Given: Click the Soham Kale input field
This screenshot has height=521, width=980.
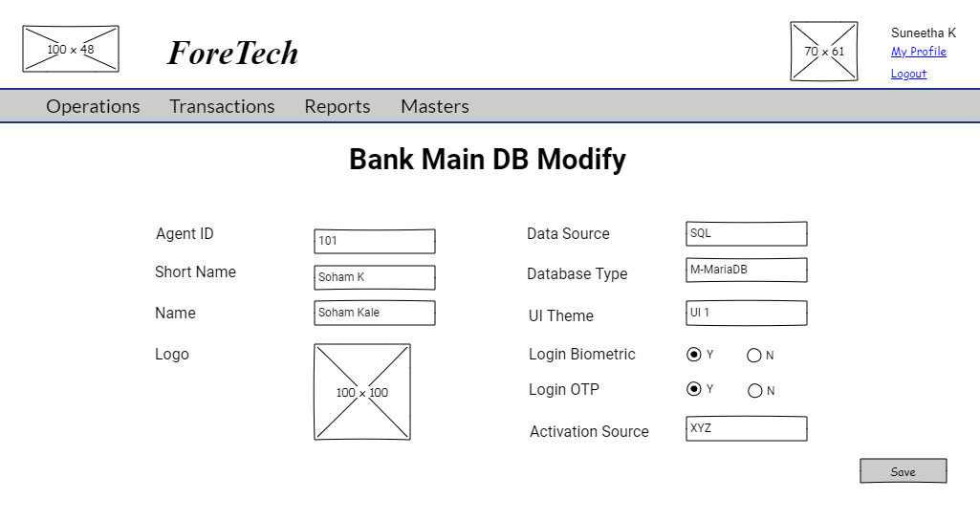Looking at the screenshot, I should [375, 313].
